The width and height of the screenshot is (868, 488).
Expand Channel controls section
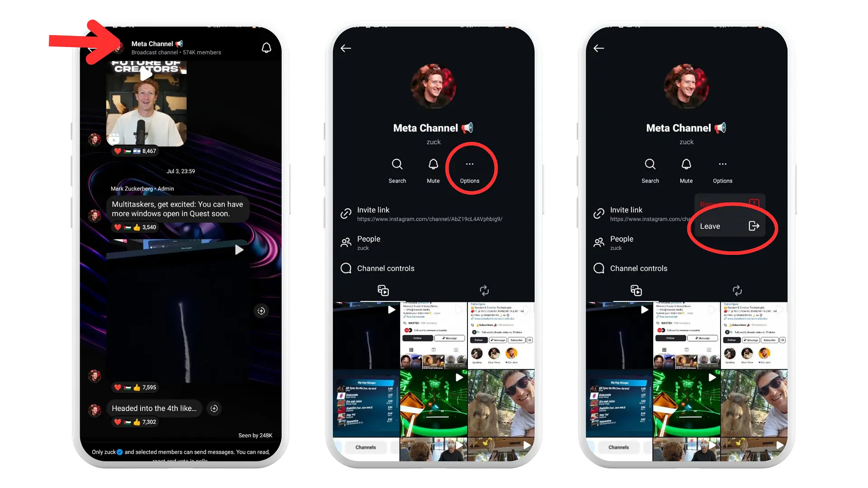click(x=434, y=268)
